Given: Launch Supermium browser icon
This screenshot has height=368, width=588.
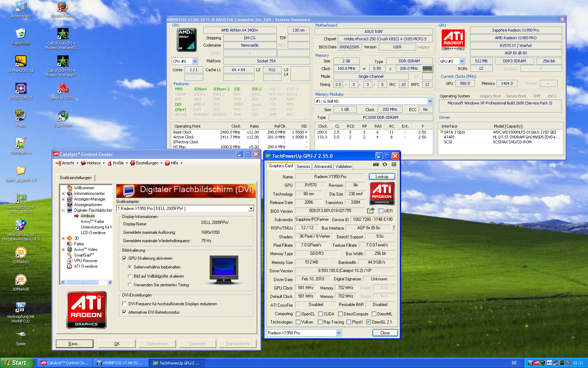Looking at the screenshot, I should point(63,118).
